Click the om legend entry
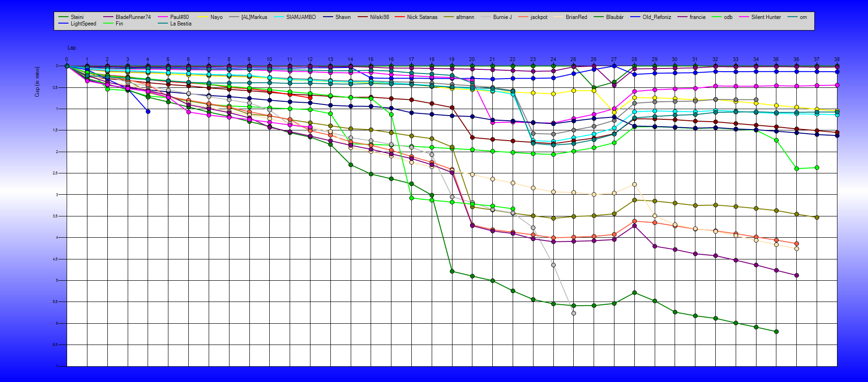Screen dimensions: 868x382 [x=797, y=17]
